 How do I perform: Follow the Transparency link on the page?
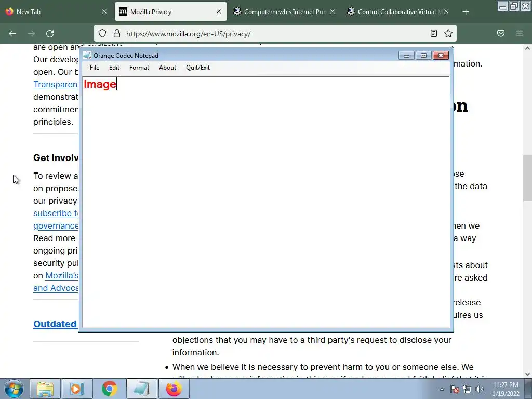point(56,85)
